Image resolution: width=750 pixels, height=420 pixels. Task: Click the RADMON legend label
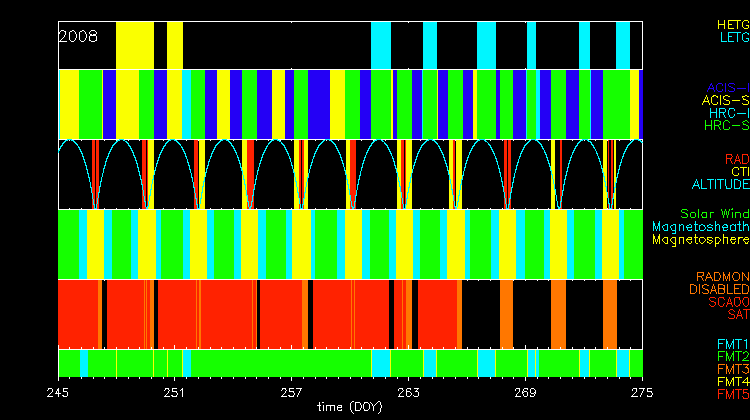point(722,276)
